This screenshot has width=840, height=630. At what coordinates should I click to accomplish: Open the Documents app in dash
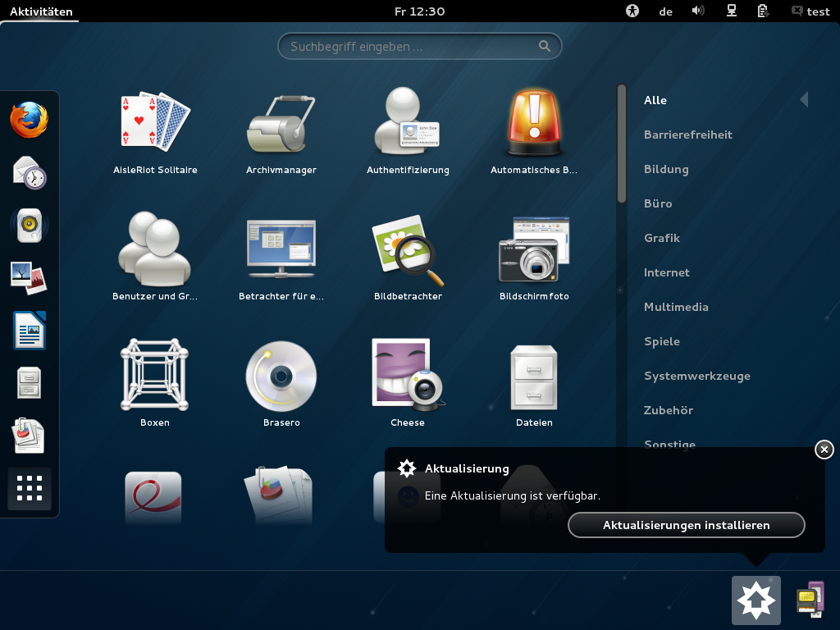29,435
